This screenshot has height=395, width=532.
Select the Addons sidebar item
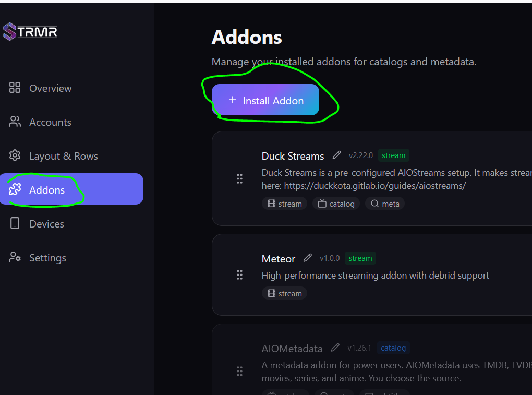point(47,190)
